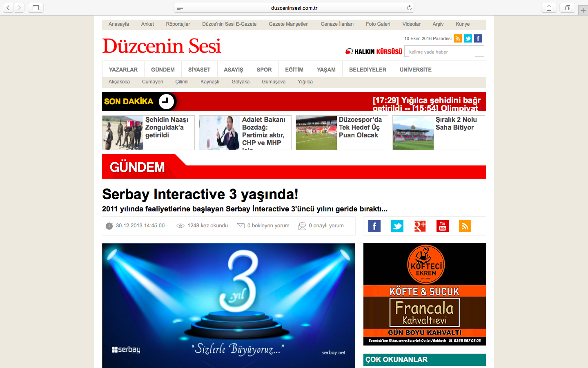The image size is (588, 368).
Task: Select the SPOR category tab
Action: (x=264, y=70)
